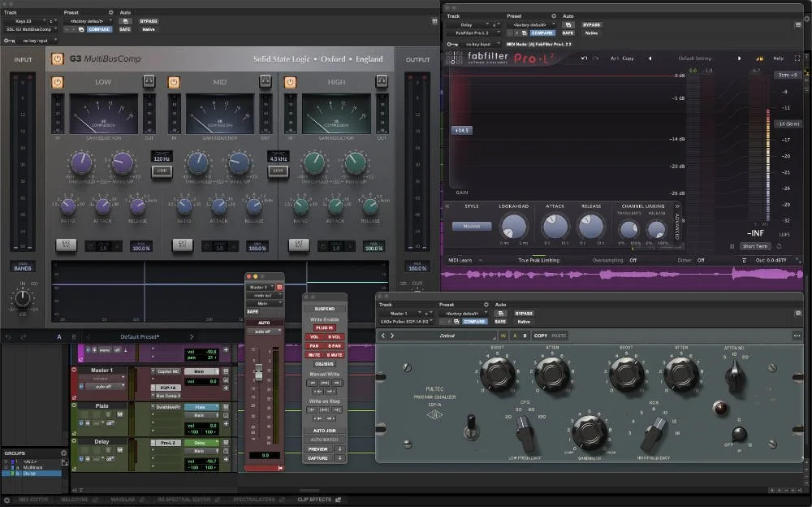The width and height of the screenshot is (812, 507).
Task: Open the MELODYNE tab
Action: 74,500
